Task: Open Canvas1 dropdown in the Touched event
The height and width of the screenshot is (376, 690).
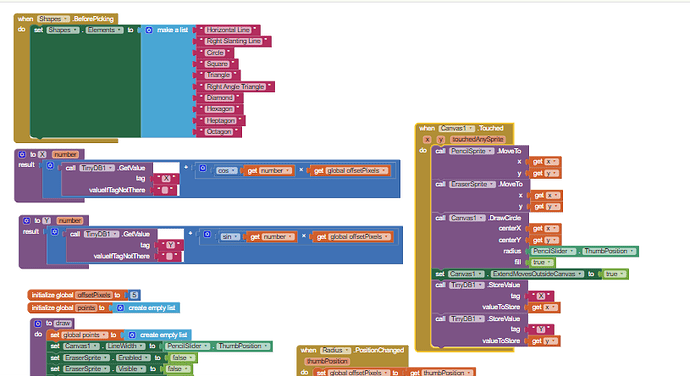Action: (458, 128)
